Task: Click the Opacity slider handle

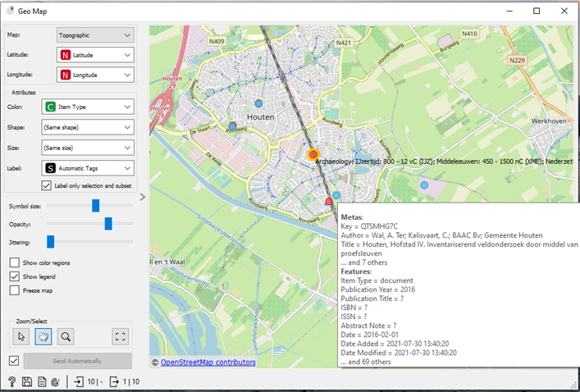Action: [x=108, y=223]
